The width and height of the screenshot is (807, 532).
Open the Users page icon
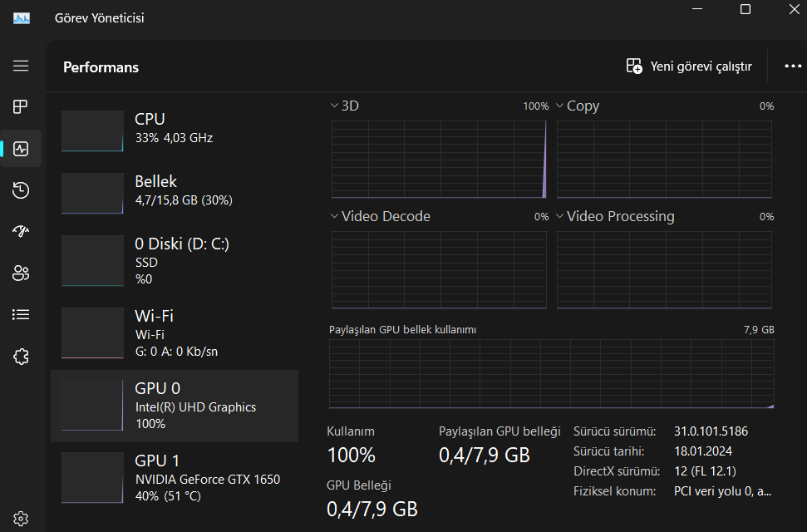[x=21, y=273]
